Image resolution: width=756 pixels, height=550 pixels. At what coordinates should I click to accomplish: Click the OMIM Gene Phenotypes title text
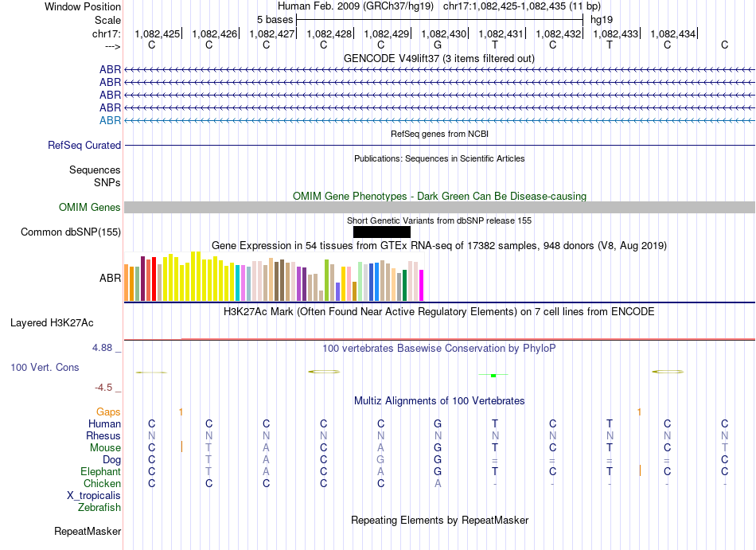tap(439, 196)
